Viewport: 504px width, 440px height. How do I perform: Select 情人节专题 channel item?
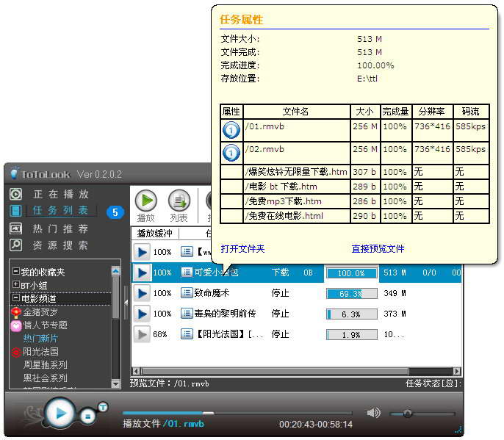click(46, 325)
